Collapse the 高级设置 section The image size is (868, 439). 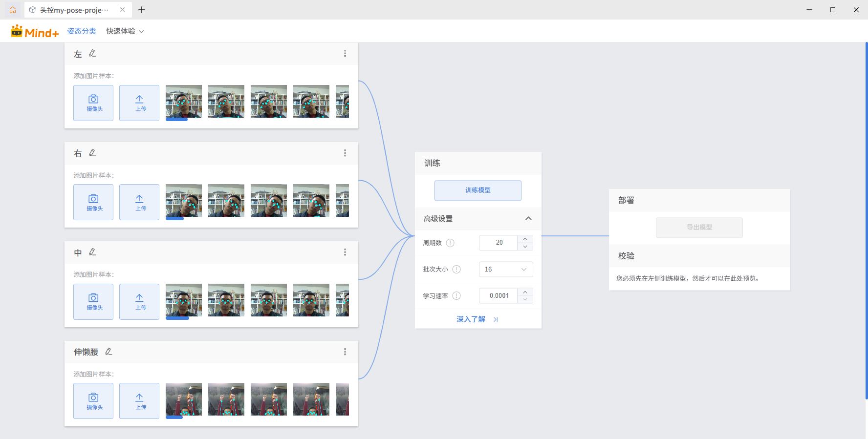tap(528, 218)
